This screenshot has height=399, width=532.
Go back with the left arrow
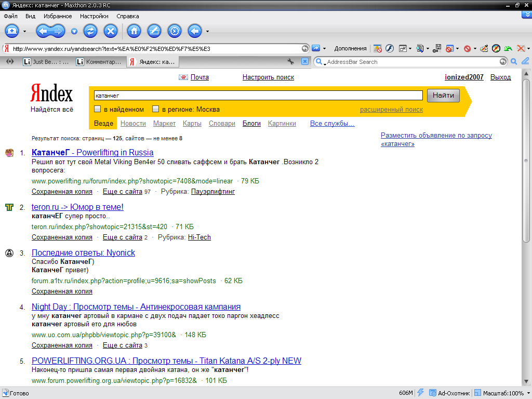[44, 31]
